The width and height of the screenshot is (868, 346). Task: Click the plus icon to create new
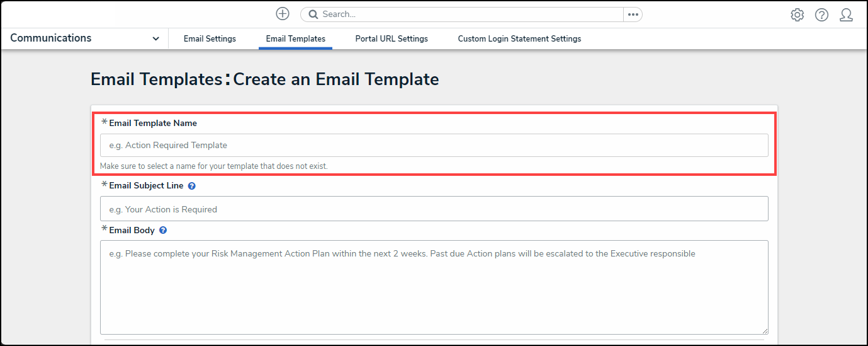click(283, 14)
